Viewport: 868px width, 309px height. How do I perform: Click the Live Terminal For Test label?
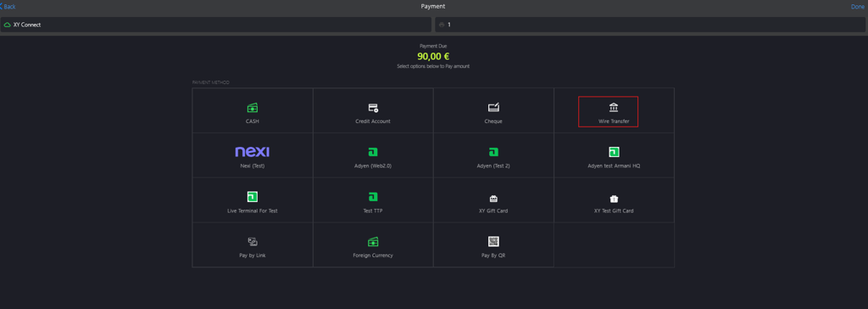click(253, 211)
